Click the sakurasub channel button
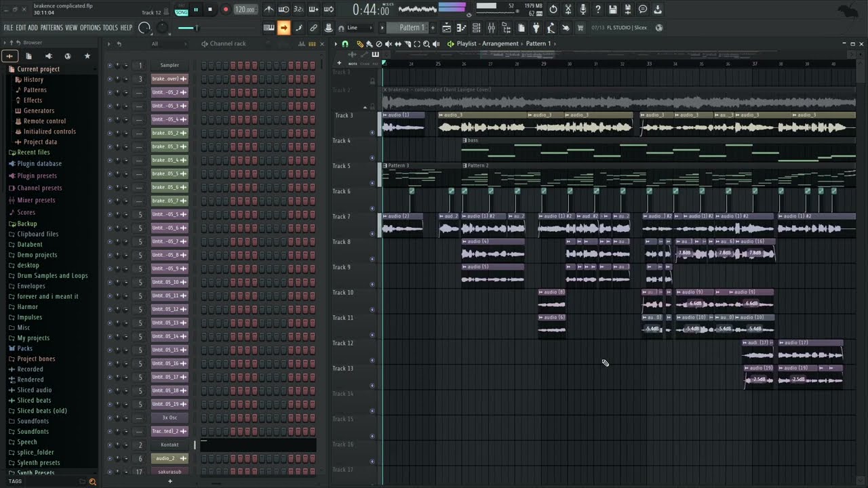 click(170, 472)
